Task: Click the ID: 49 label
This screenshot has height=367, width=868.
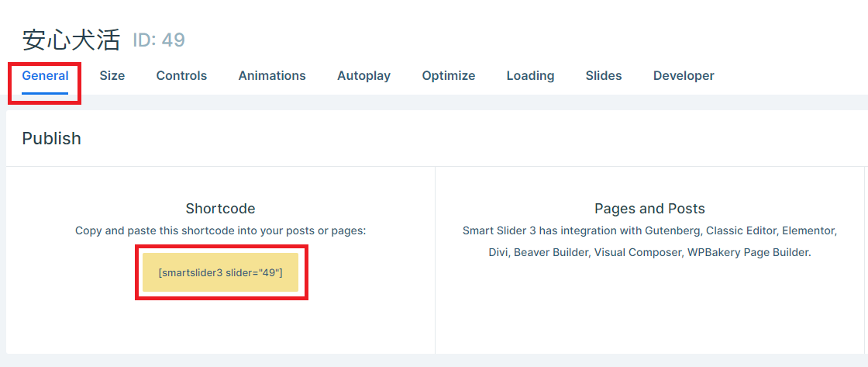Action: [159, 40]
